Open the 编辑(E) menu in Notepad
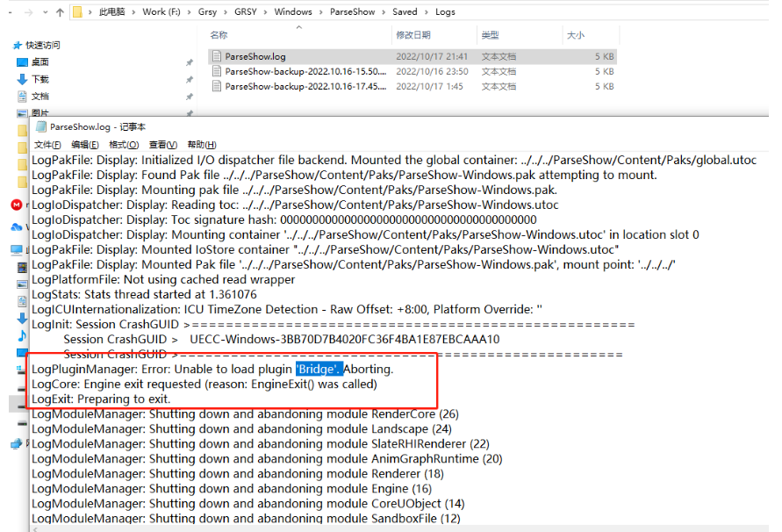 point(85,145)
